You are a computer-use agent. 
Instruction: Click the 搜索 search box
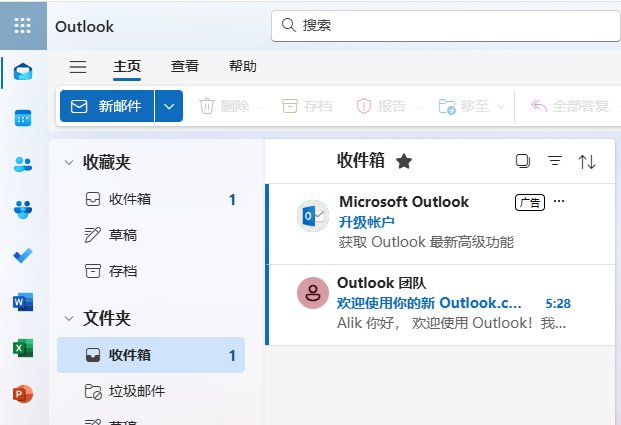pyautogui.click(x=446, y=26)
